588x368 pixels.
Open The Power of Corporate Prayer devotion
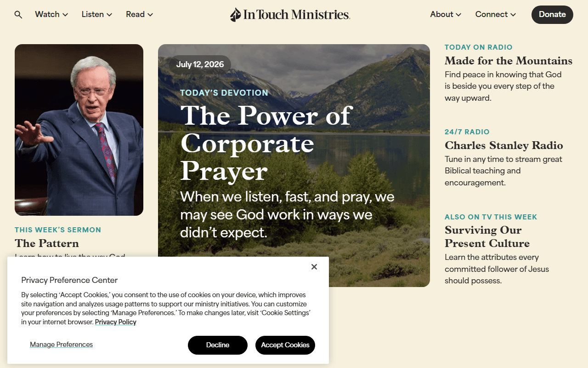[266, 143]
